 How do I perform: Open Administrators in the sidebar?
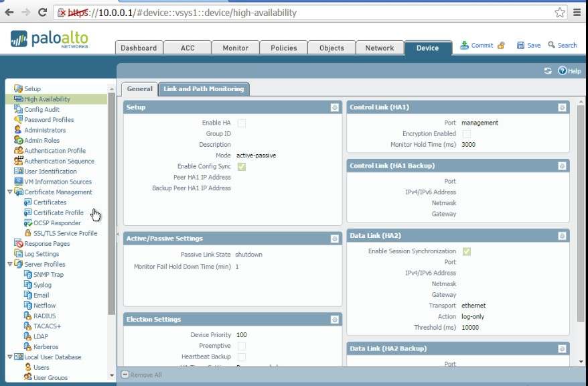click(45, 130)
